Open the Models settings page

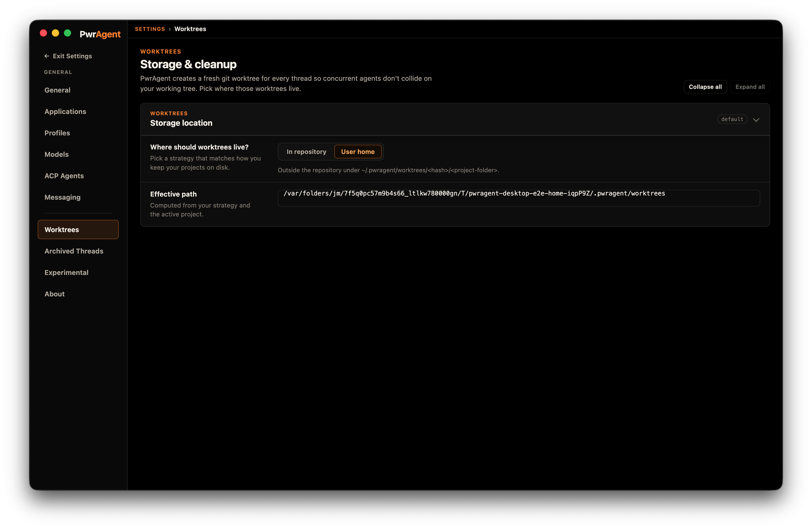(x=78, y=154)
